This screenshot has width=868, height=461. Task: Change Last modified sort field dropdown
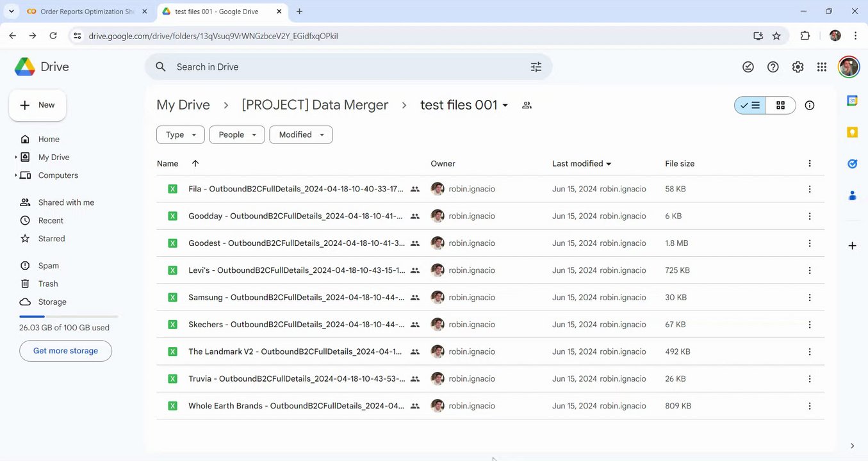582,163
